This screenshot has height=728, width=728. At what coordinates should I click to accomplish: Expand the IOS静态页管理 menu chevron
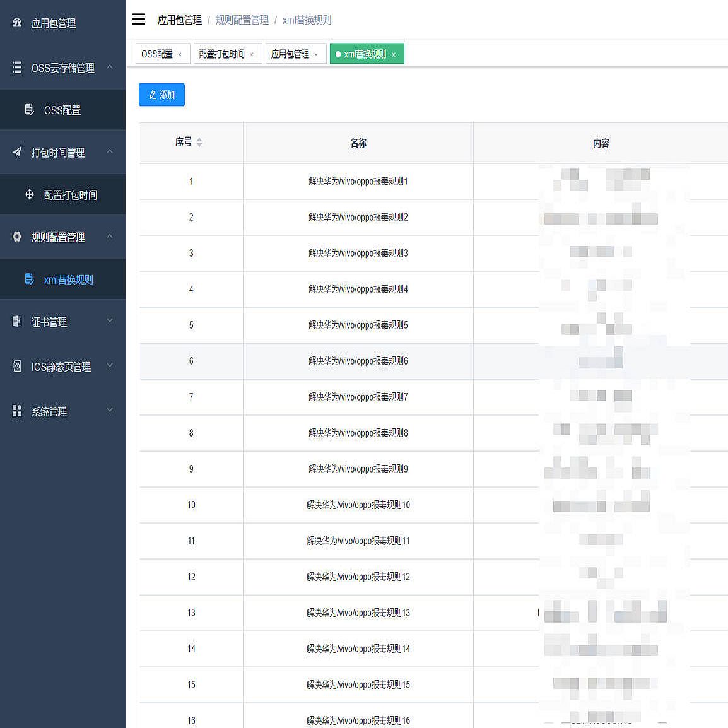[110, 366]
